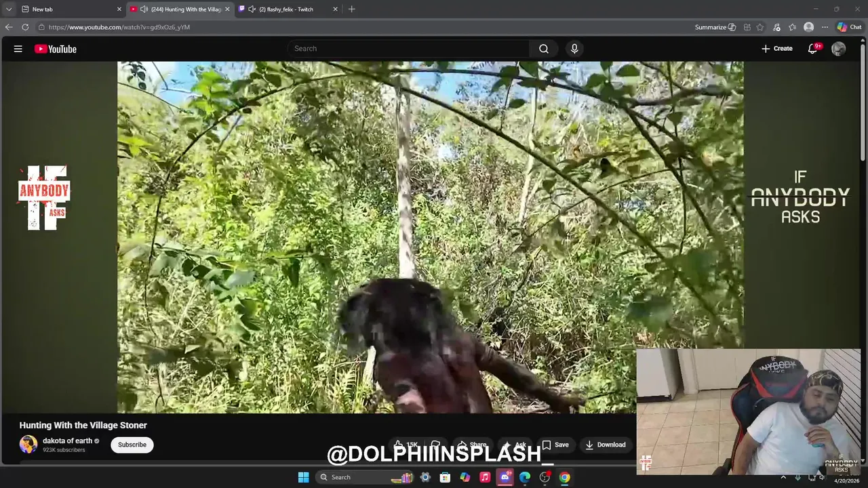Open media control music note icon
Image resolution: width=868 pixels, height=488 pixels.
[x=776, y=27]
